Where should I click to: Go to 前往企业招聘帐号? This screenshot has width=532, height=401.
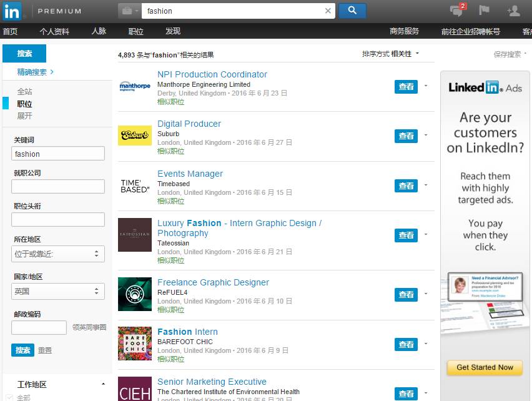point(471,32)
